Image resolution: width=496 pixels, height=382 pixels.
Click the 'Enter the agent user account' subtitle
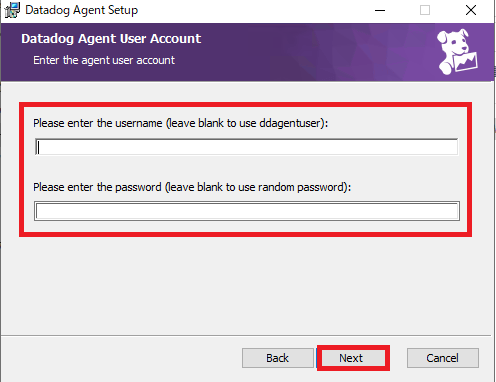[104, 60]
